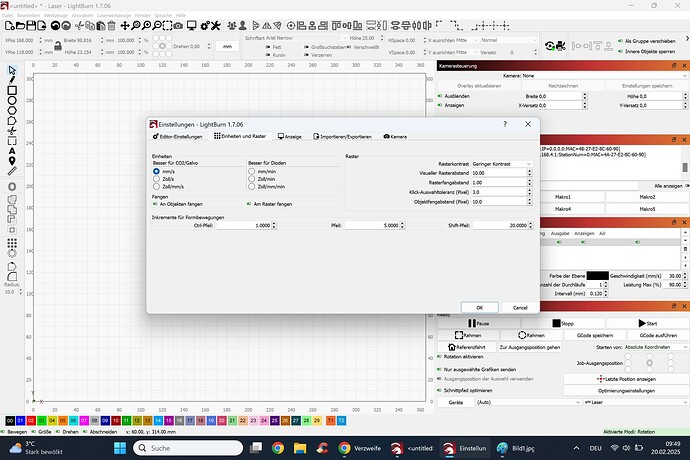Select the Ellipse tool
This screenshot has height=460, width=690.
coord(12,100)
